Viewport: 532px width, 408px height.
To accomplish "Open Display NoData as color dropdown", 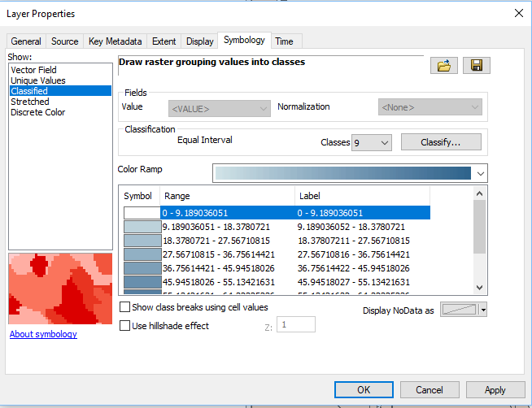I will pos(483,310).
